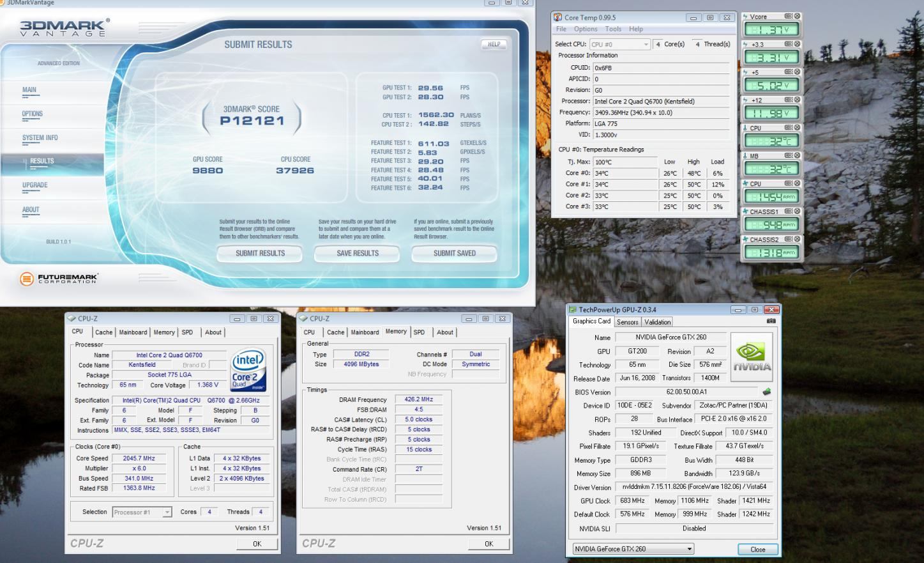Open settings icon on the CHASSIS2 gadget

click(788, 239)
